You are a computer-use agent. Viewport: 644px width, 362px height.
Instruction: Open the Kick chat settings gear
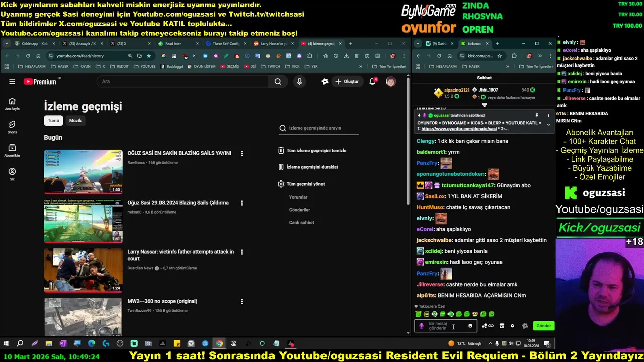(512, 326)
